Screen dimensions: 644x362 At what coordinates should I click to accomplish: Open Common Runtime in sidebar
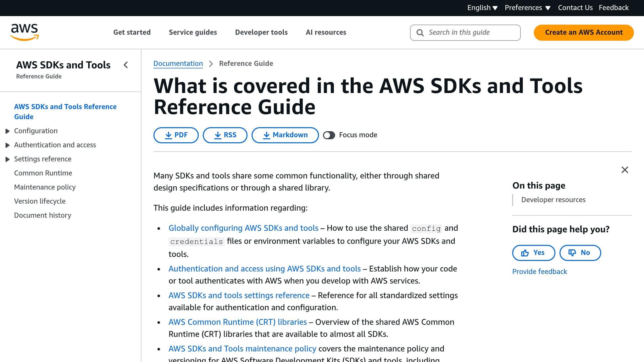(43, 173)
